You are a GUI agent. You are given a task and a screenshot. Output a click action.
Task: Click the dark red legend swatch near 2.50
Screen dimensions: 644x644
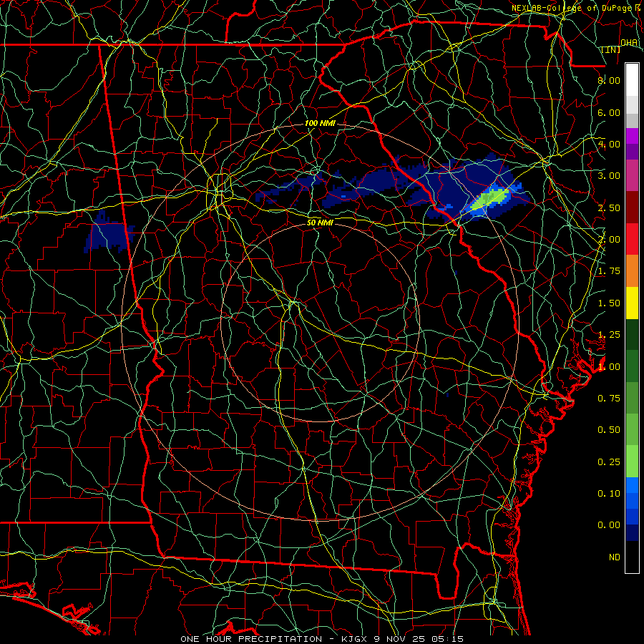coord(632,208)
